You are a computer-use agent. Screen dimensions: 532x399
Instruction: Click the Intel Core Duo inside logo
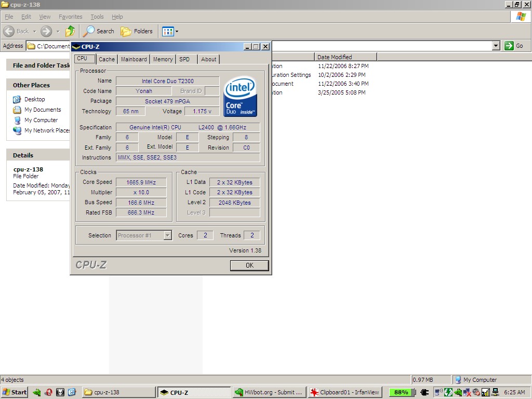point(240,96)
